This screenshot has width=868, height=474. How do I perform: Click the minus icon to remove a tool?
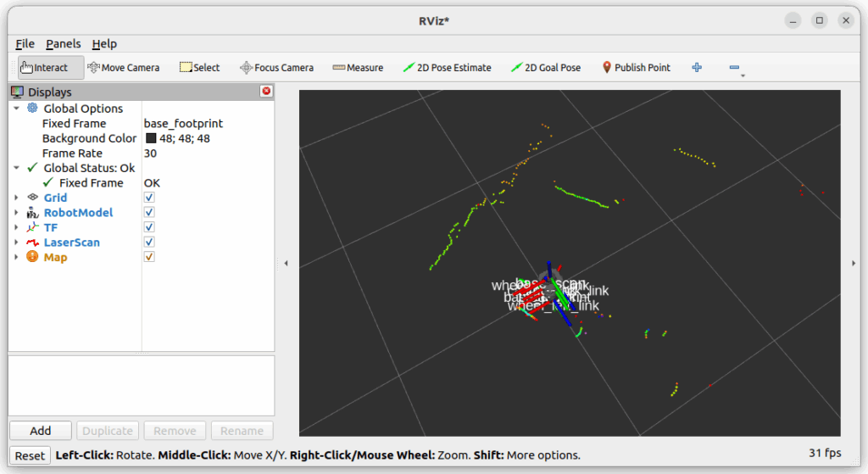(734, 68)
